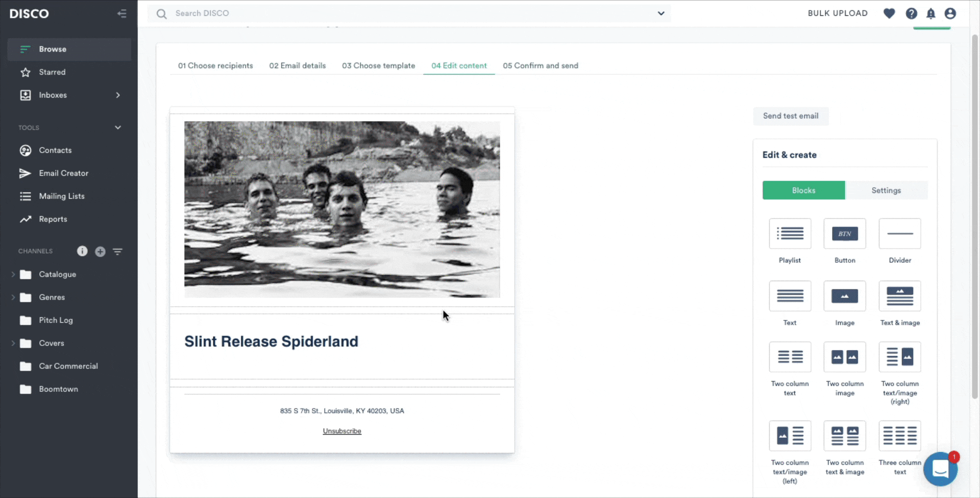Insert a Playlist block
The image size is (980, 498).
(x=790, y=234)
